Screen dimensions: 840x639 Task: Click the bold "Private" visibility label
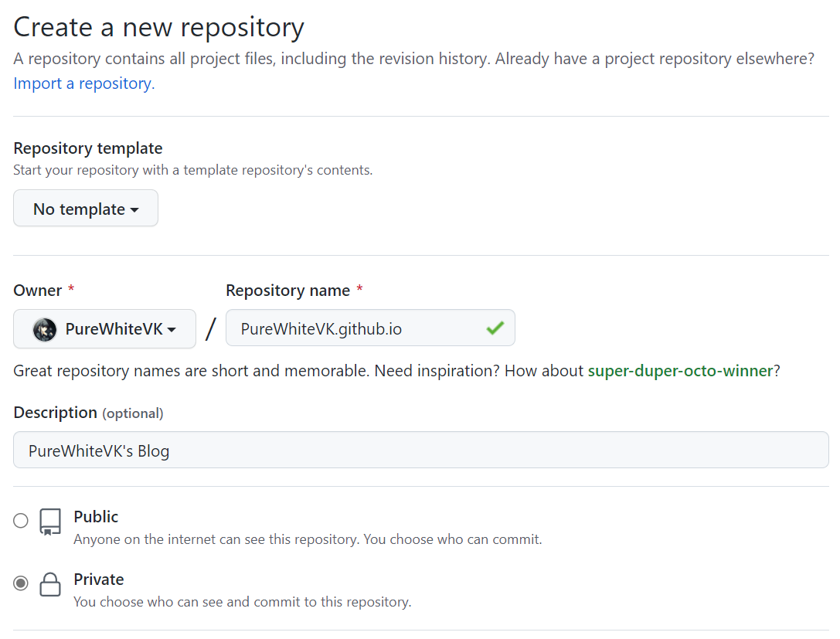point(98,580)
